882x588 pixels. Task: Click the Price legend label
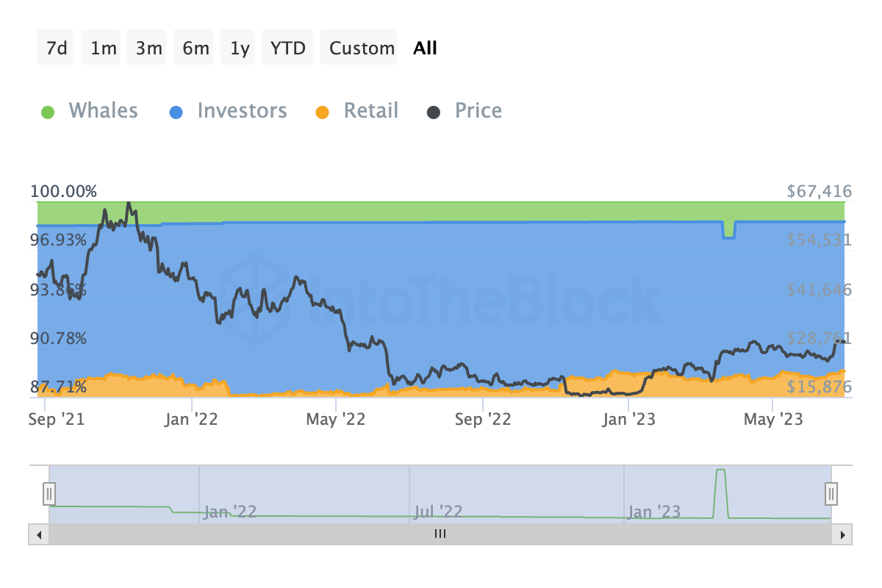[478, 111]
